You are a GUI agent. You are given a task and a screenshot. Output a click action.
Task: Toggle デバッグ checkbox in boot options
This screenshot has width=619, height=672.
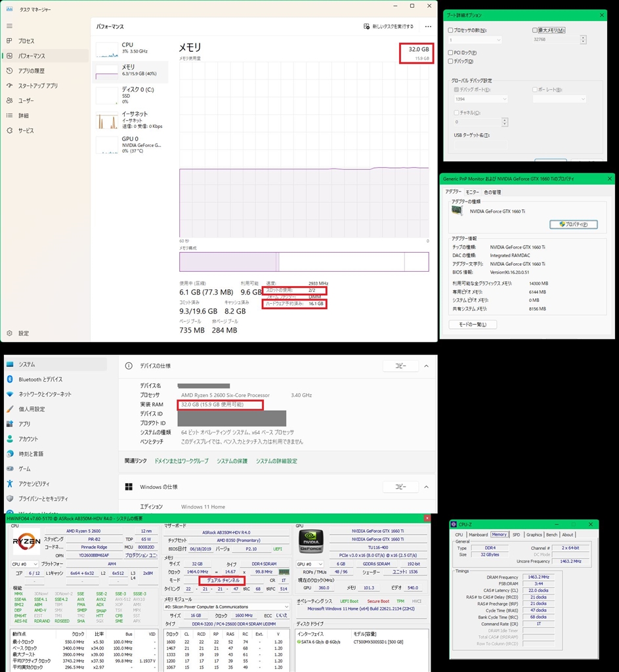coord(450,61)
